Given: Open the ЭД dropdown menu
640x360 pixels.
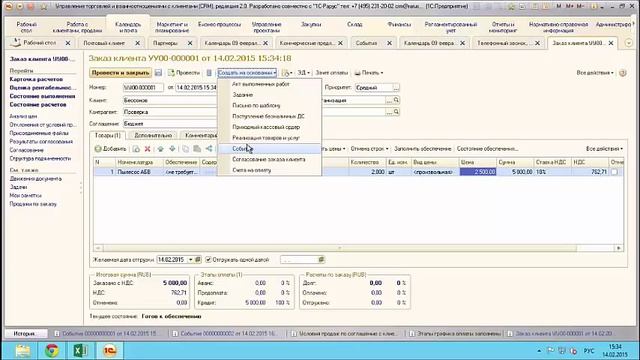Looking at the screenshot, I should click(303, 73).
